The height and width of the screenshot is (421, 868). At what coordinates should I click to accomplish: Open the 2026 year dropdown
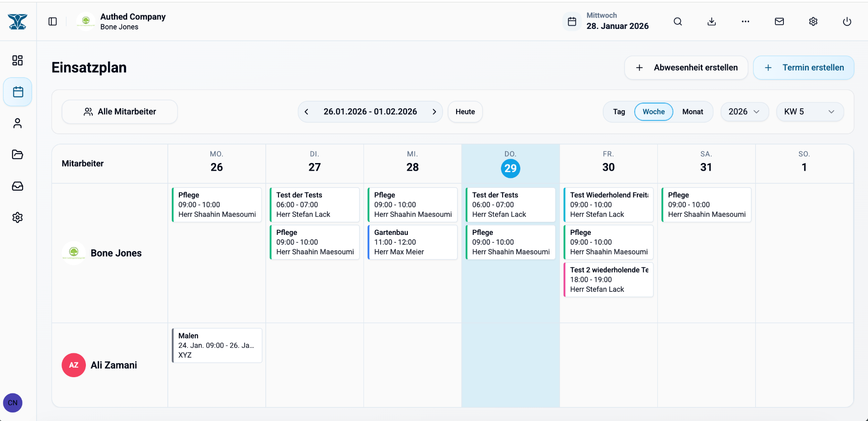[745, 112]
